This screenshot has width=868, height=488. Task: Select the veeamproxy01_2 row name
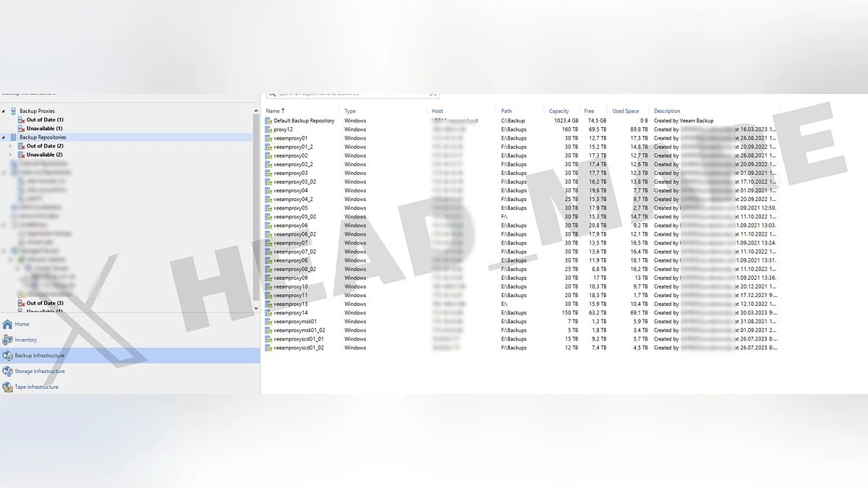click(294, 147)
